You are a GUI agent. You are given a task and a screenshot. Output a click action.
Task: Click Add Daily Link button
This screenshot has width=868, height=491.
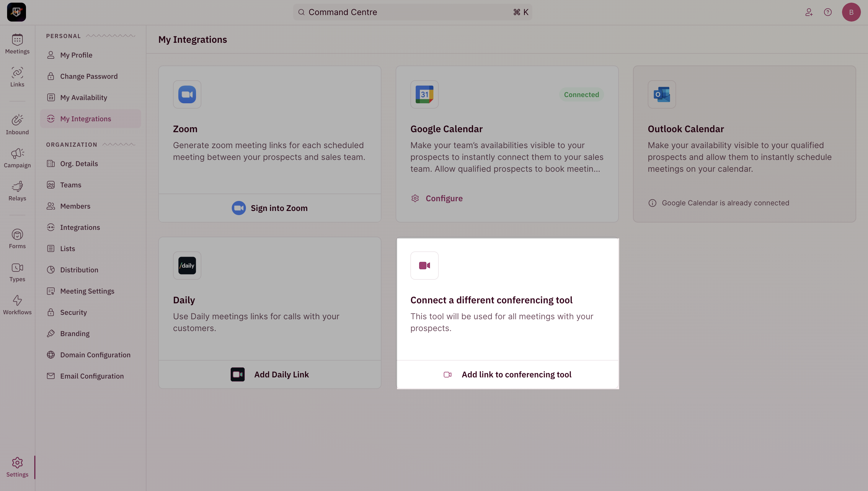coord(270,375)
